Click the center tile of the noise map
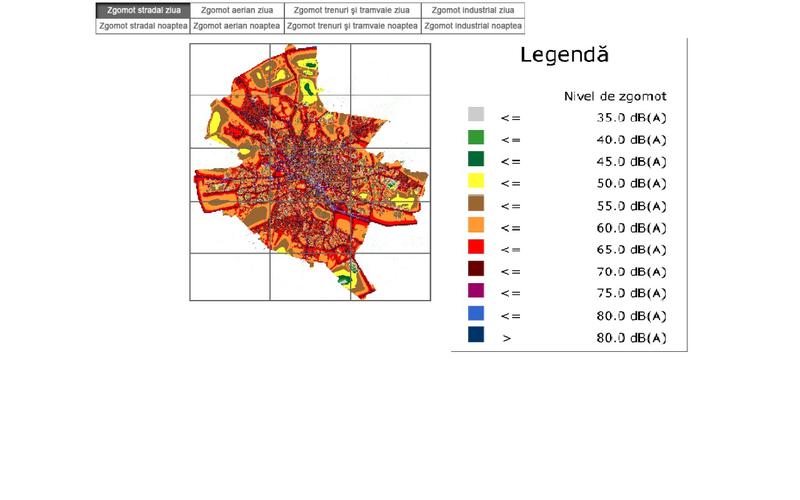 (310, 175)
